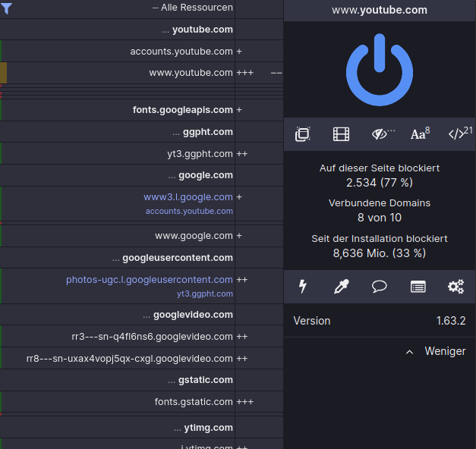Image resolution: width=476 pixels, height=449 pixels.
Task: Click the www.youtube.com hostname header
Action: pos(380,10)
